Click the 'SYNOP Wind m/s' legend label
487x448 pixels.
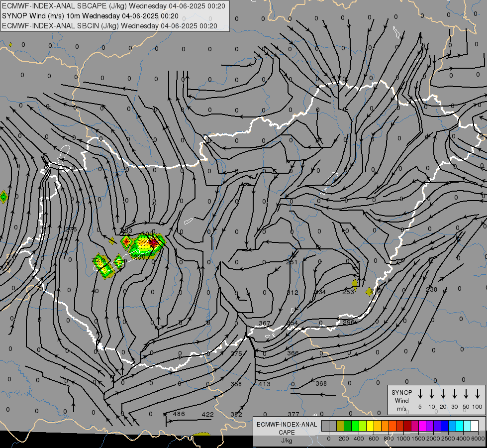pyautogui.click(x=401, y=400)
